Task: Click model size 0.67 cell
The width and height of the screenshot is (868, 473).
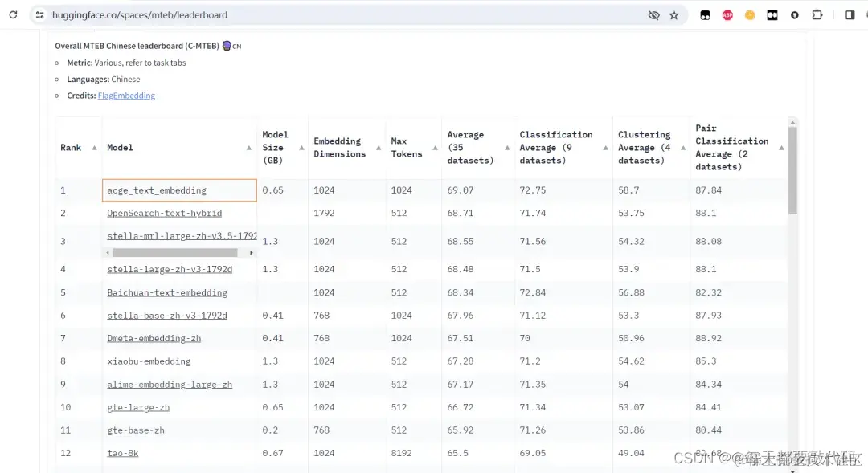Action: (273, 453)
